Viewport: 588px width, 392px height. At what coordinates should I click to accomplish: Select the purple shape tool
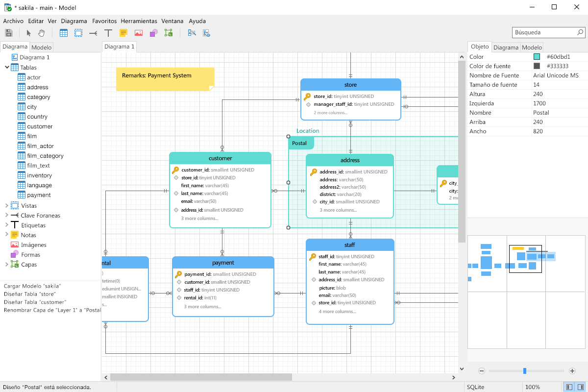[x=154, y=33]
